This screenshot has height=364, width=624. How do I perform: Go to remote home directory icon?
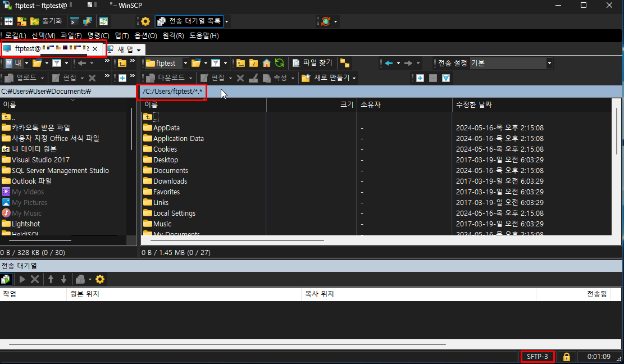coord(267,63)
